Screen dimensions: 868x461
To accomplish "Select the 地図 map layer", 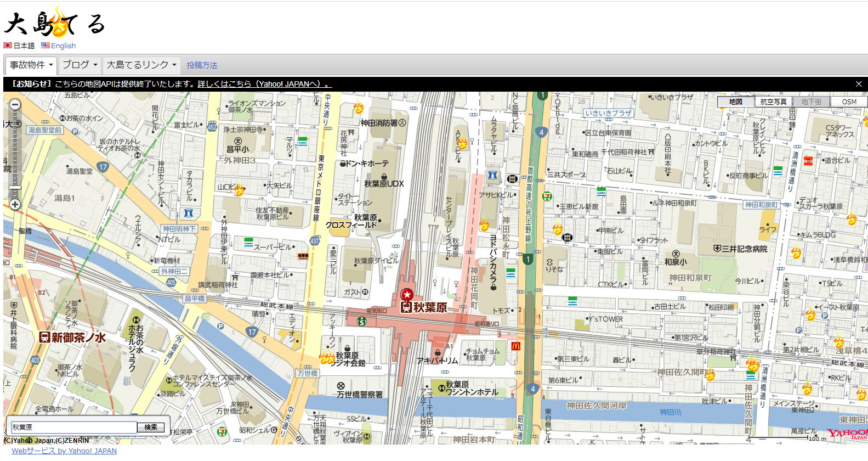I will 735,102.
